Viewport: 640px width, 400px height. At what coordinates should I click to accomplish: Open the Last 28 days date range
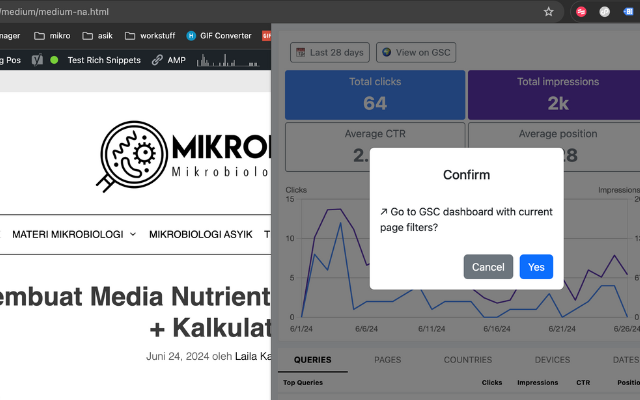(x=330, y=52)
